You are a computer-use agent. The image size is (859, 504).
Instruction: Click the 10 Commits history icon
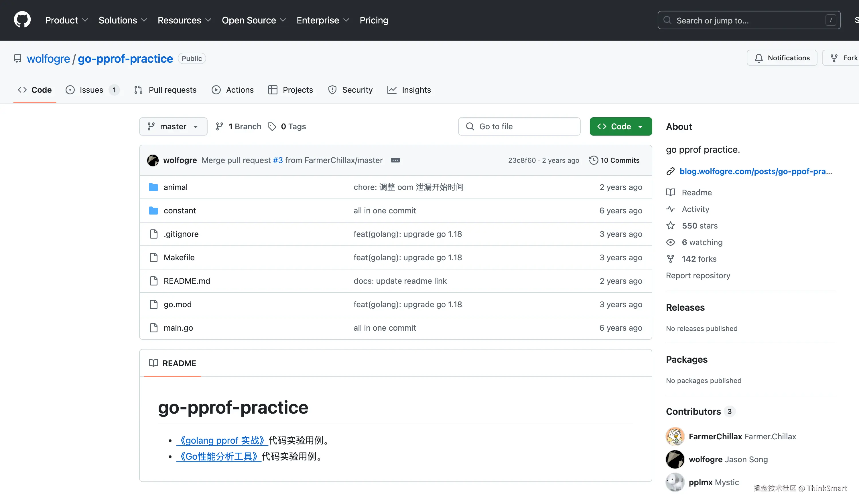594,160
